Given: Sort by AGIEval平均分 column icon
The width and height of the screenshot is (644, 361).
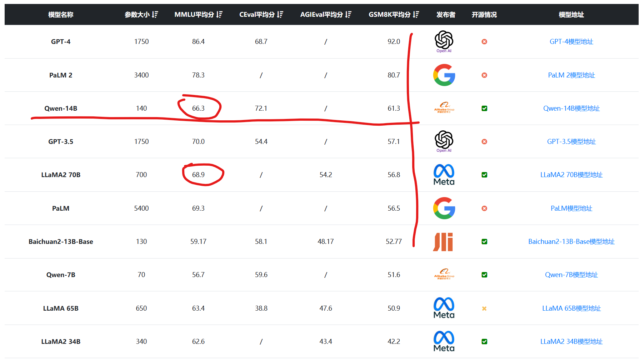Looking at the screenshot, I should (x=348, y=15).
